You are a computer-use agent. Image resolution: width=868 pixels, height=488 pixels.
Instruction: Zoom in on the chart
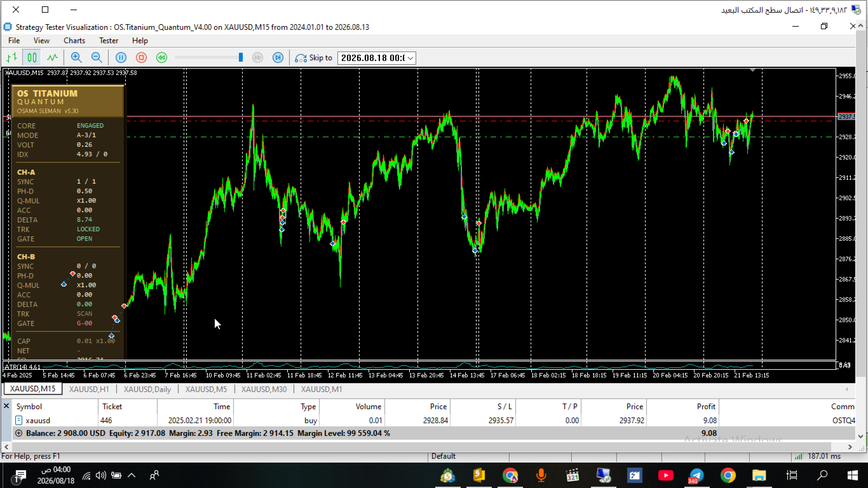[76, 58]
